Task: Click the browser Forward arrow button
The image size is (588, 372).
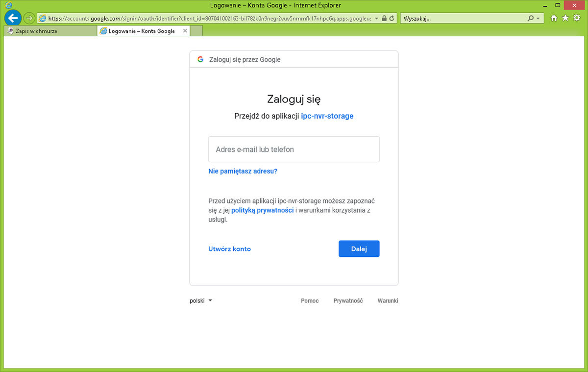Action: click(29, 18)
